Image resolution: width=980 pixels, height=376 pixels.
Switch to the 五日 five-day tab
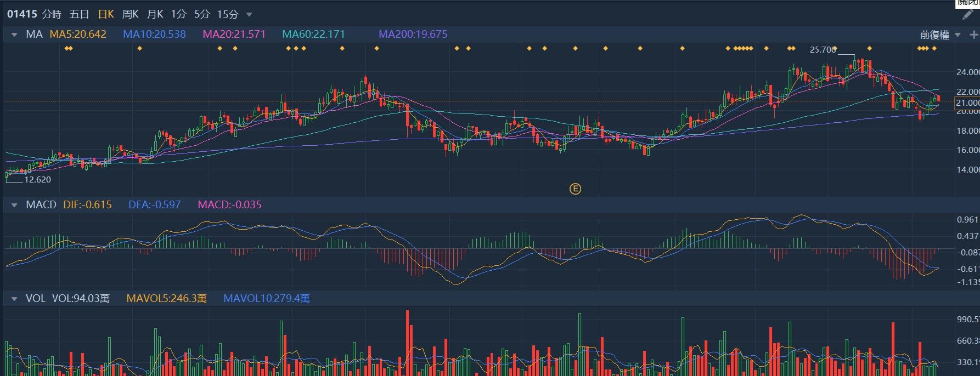[80, 14]
